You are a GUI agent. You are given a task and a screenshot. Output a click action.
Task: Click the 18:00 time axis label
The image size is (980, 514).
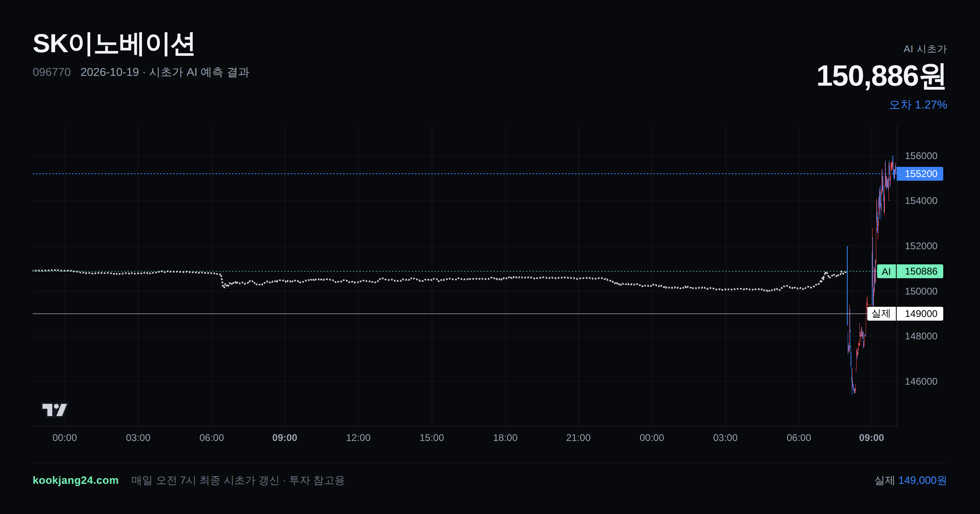(x=505, y=438)
